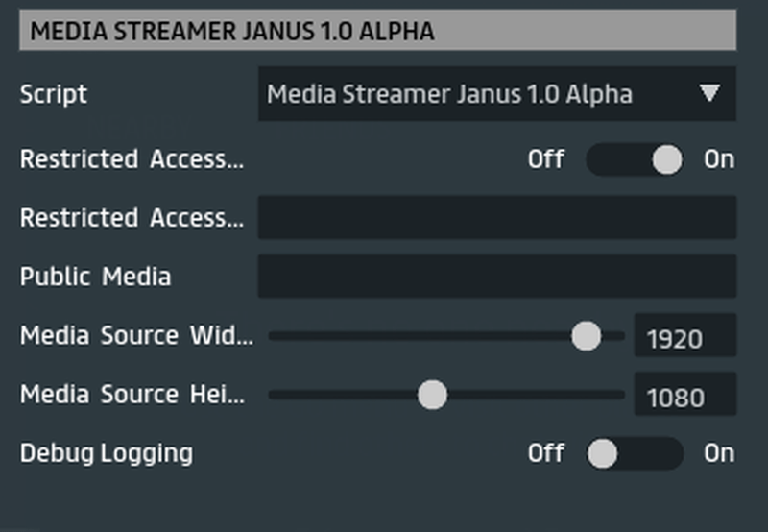
Task: Click the truncated Media Source Width label
Action: tap(136, 336)
